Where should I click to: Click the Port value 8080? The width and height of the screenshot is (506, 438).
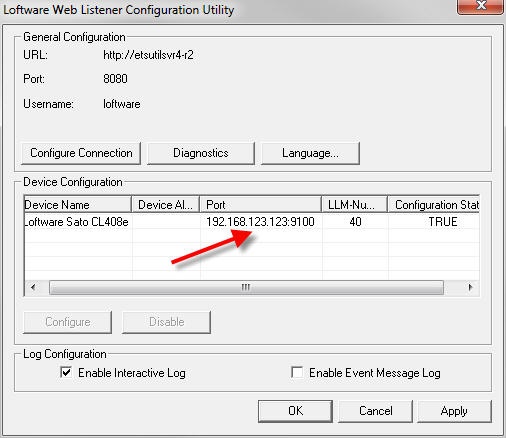coord(115,79)
